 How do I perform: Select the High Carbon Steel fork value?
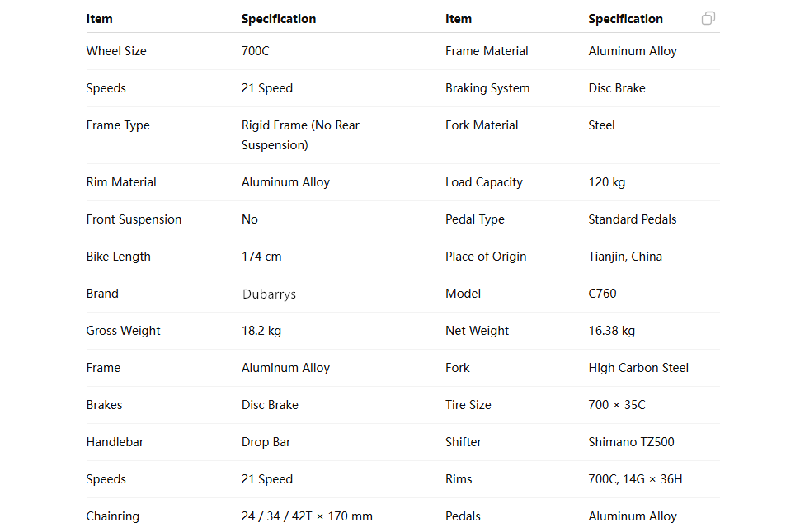[638, 368]
